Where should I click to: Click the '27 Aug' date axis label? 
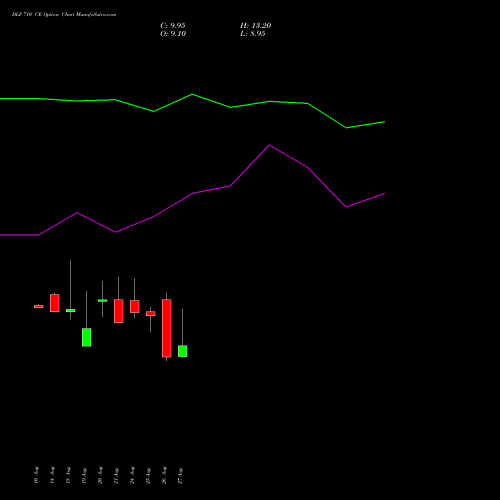click(180, 475)
